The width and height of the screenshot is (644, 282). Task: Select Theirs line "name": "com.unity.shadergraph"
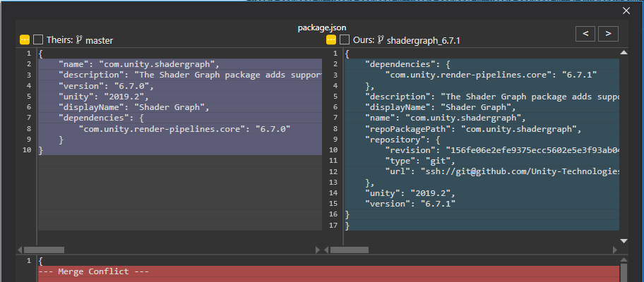180,64
